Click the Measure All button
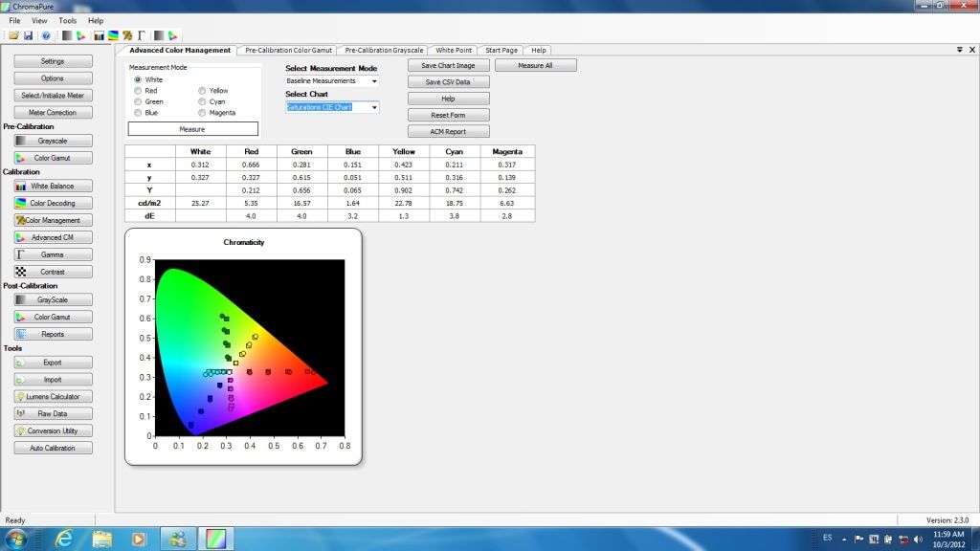Viewport: 980px width, 551px height. pos(536,66)
